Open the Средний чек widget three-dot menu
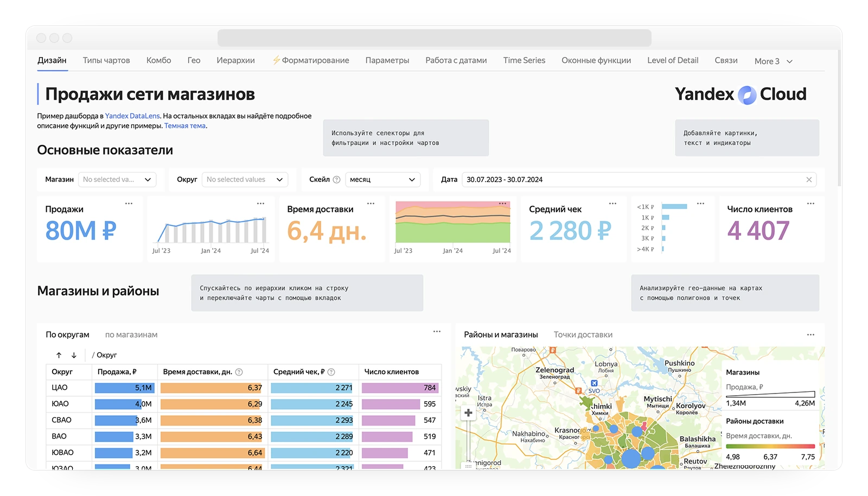This screenshot has width=868, height=496. (x=612, y=204)
